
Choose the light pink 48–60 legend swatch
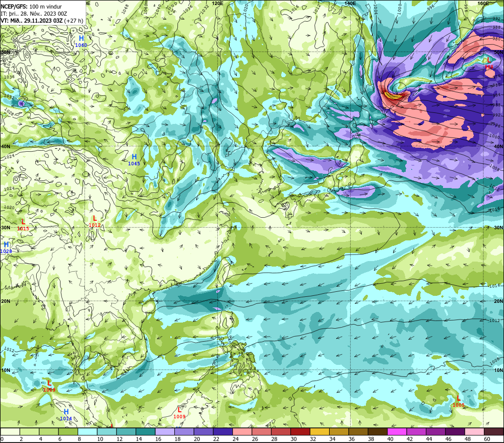point(474,431)
